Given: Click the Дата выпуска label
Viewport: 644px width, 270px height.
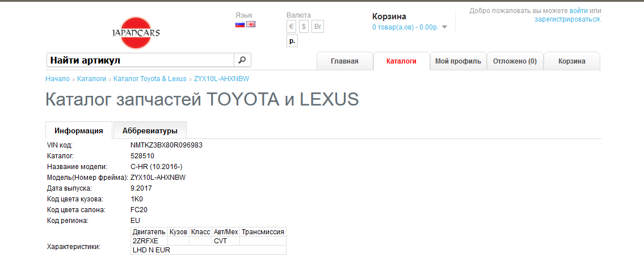Looking at the screenshot, I should pos(69,188).
